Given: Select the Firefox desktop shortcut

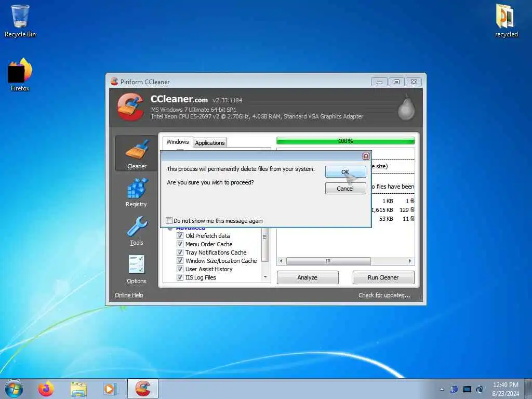Looking at the screenshot, I should tap(20, 75).
